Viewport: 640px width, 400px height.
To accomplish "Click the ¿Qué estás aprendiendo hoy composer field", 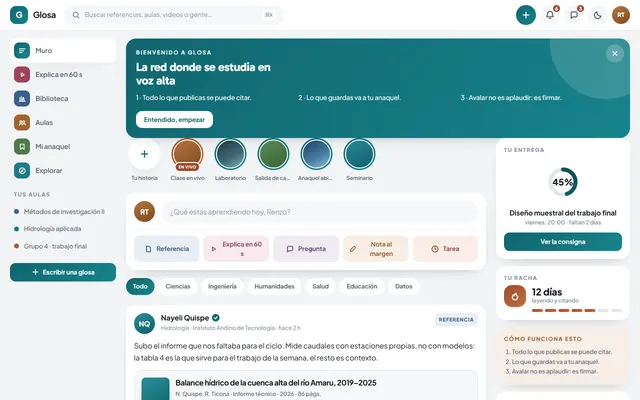I will tap(320, 212).
